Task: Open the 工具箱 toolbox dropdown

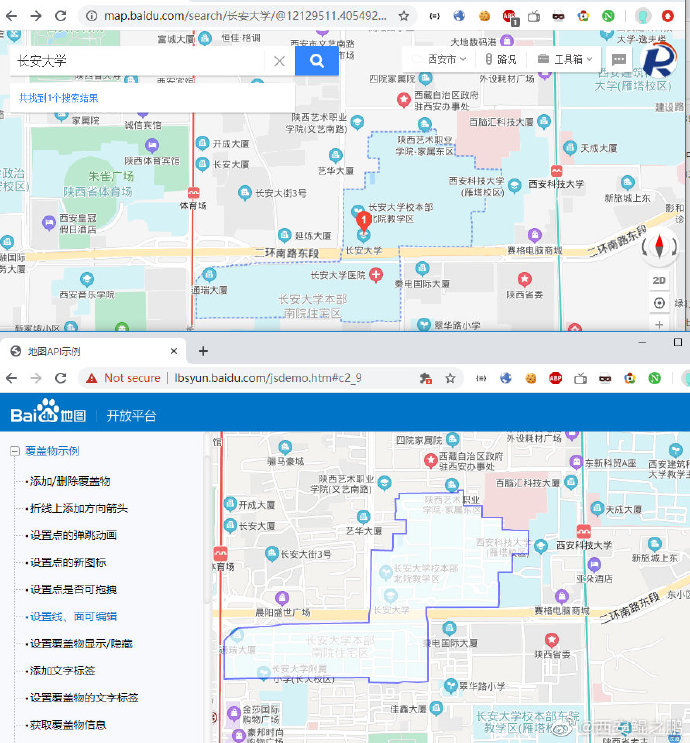Action: 565,59
